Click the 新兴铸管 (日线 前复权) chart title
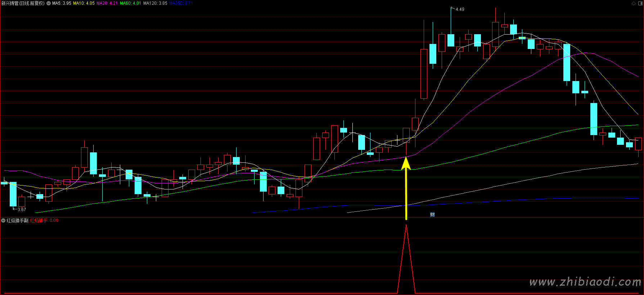The image size is (644, 295). coord(23,3)
